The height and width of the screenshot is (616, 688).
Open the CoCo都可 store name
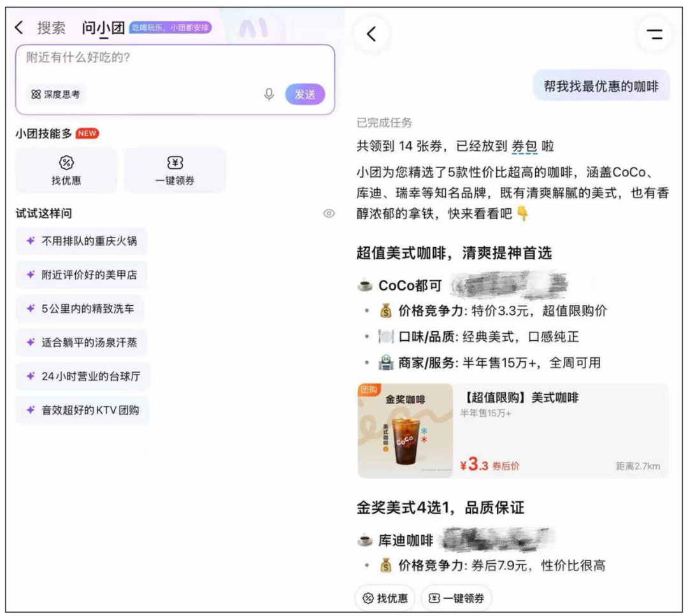click(410, 285)
